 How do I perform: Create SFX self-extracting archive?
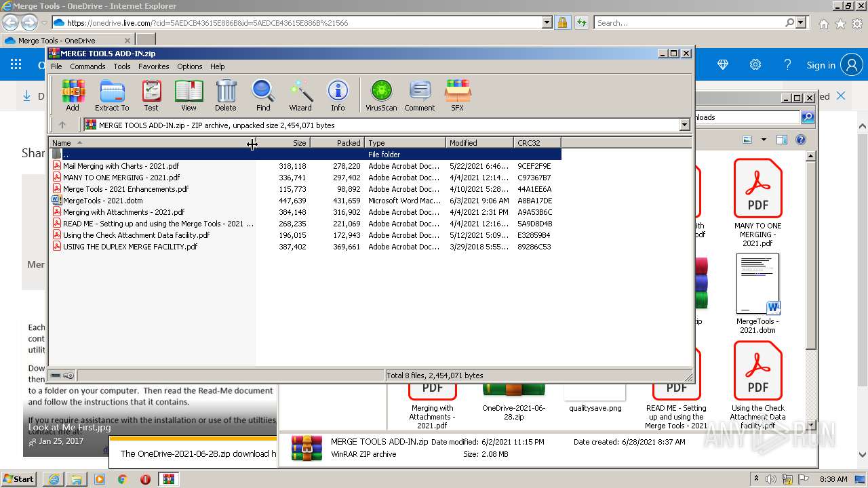coord(458,95)
